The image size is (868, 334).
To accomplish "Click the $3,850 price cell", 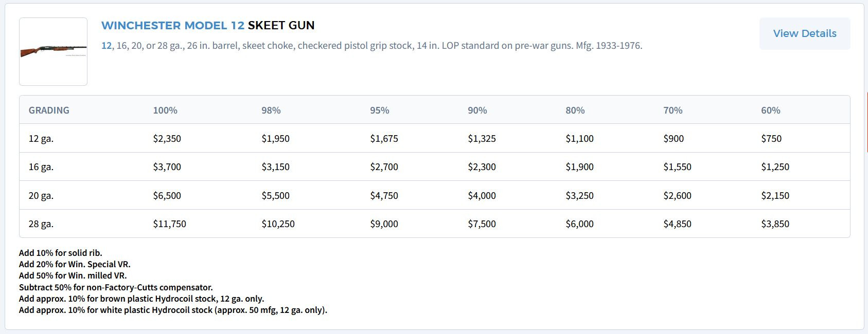I will pos(775,224).
